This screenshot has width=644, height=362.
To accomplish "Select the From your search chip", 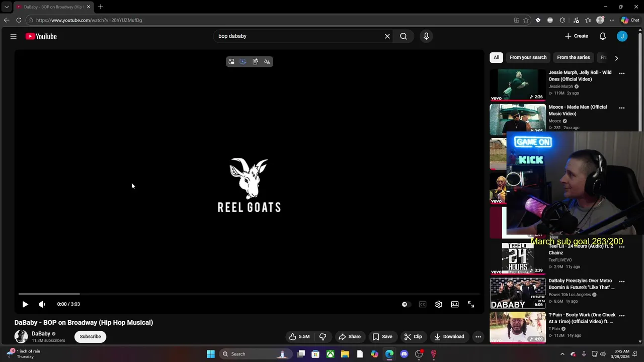I will [x=528, y=57].
